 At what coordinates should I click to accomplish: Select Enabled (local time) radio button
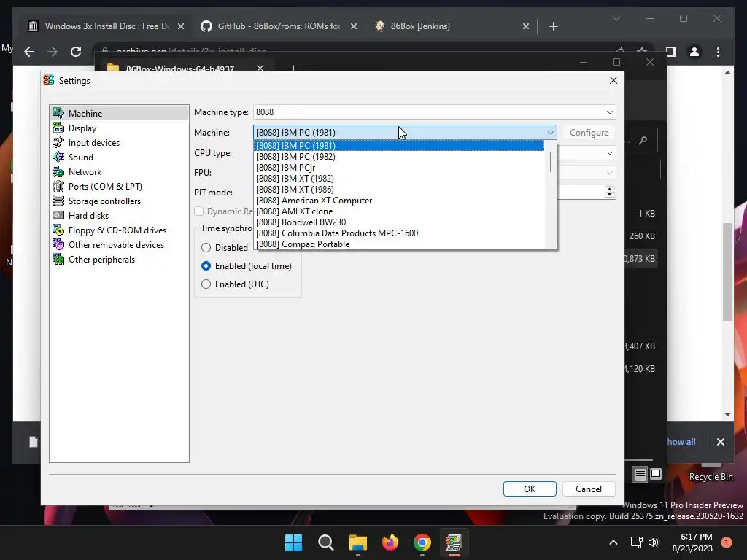point(206,265)
